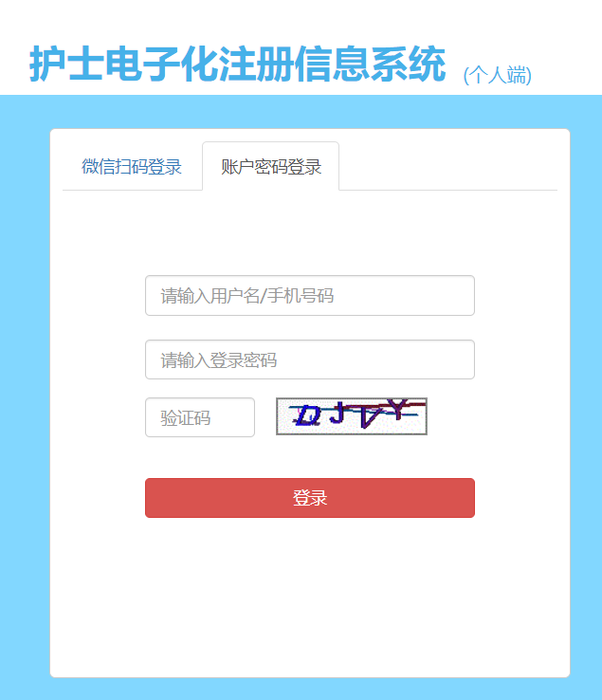
Task: Refresh the captcha image
Action: click(352, 416)
